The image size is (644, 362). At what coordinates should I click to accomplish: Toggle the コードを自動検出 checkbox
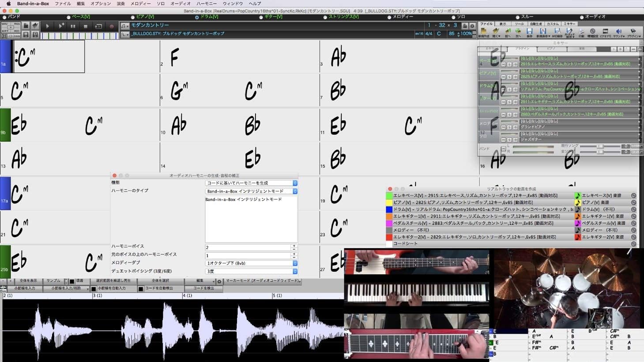tap(141, 289)
